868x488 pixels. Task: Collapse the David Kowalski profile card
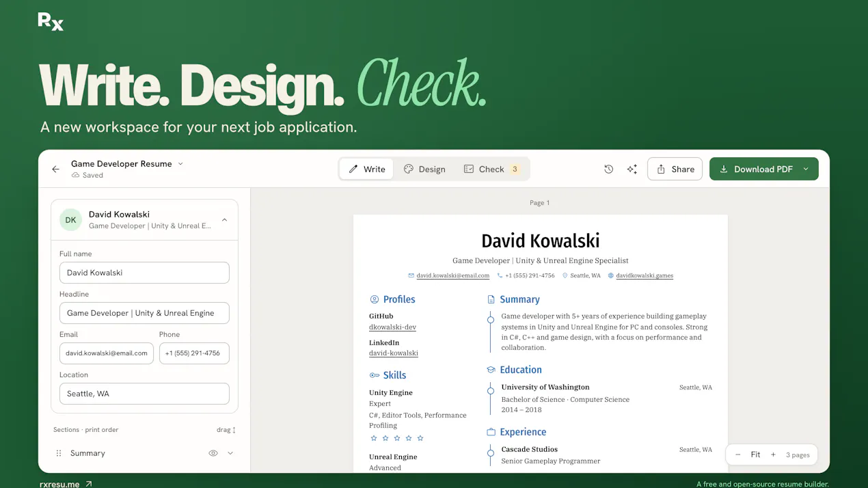coord(224,220)
